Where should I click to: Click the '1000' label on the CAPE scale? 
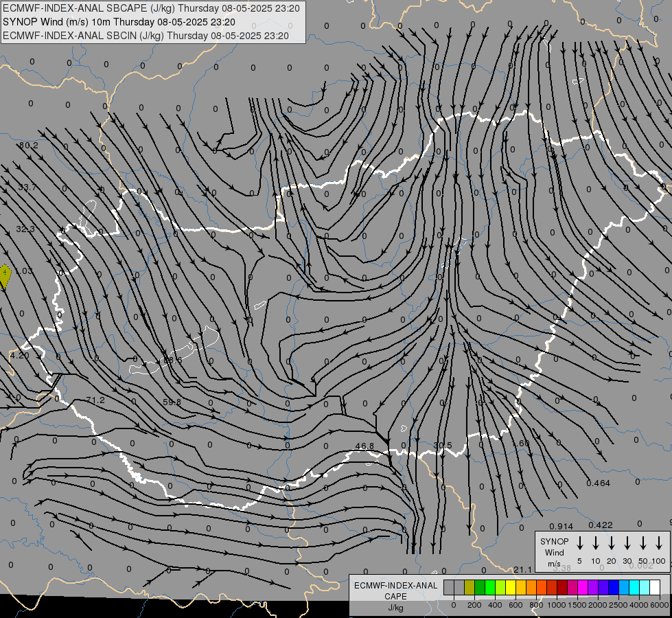point(557,605)
